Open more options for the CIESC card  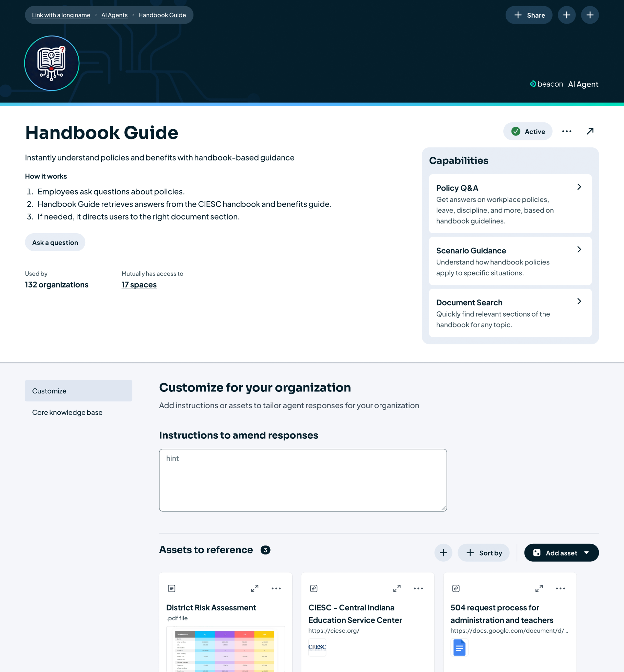coord(418,589)
